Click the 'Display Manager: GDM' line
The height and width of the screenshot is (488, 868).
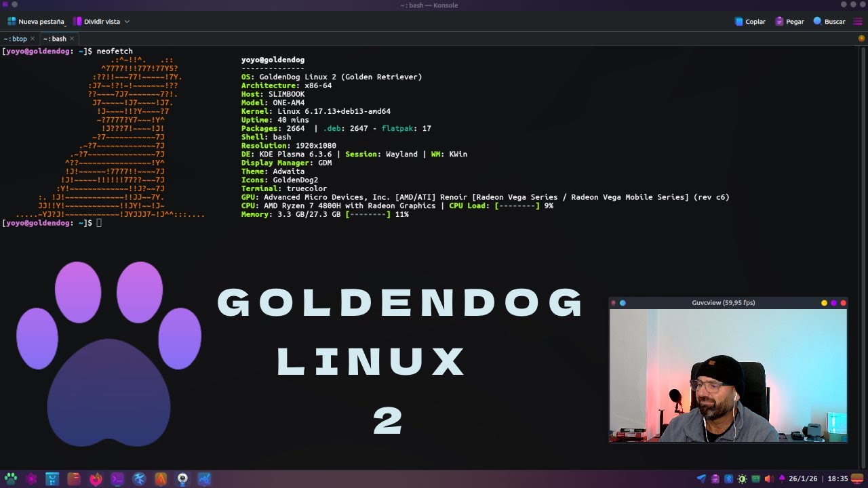[x=287, y=163]
